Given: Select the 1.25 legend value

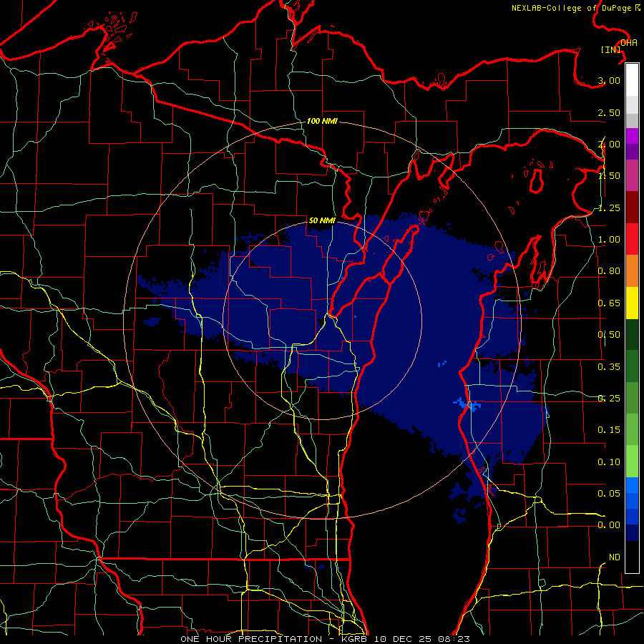Looking at the screenshot, I should [x=609, y=208].
